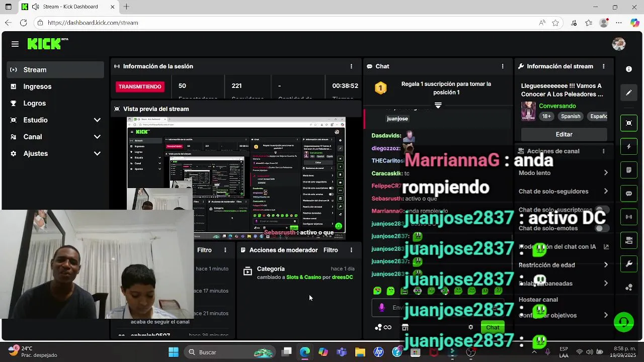Screen dimensions: 644x362
Task: Open Acciones de canal three-dot menu
Action: pos(603,151)
